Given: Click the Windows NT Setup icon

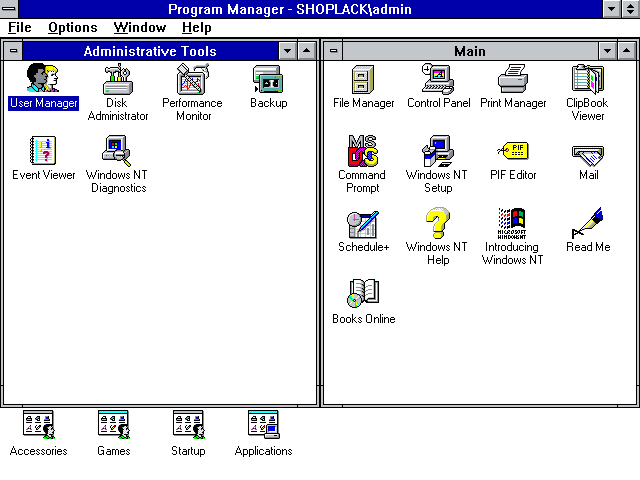Looking at the screenshot, I should [438, 151].
